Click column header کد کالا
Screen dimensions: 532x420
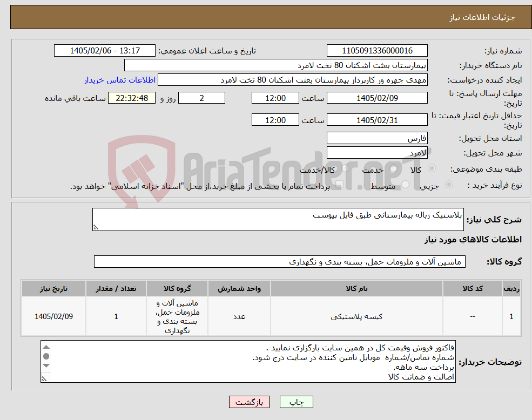[x=472, y=288]
